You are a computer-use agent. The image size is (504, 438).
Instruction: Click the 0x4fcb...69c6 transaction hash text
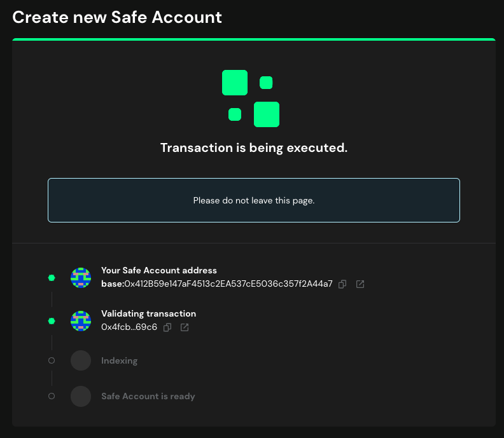tap(129, 327)
